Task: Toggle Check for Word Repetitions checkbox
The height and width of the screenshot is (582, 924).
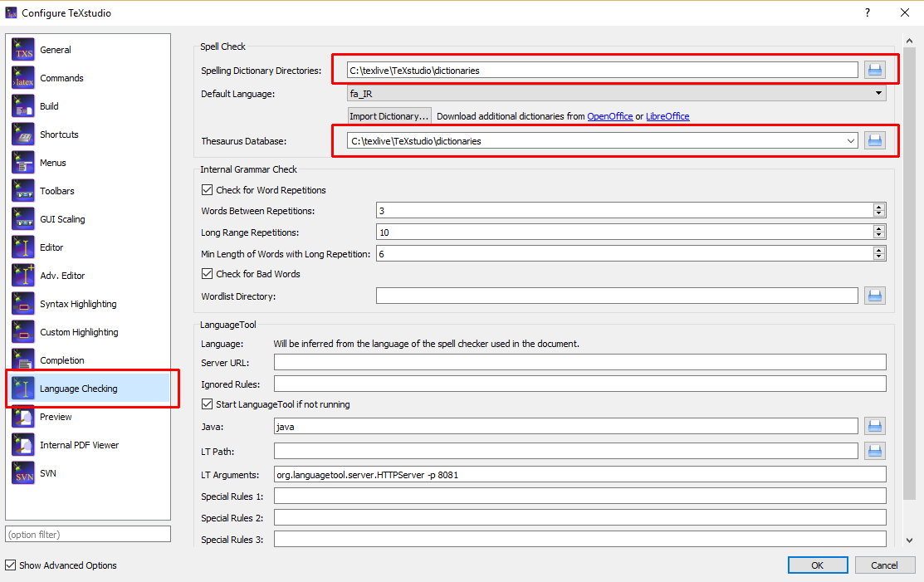Action: (207, 189)
